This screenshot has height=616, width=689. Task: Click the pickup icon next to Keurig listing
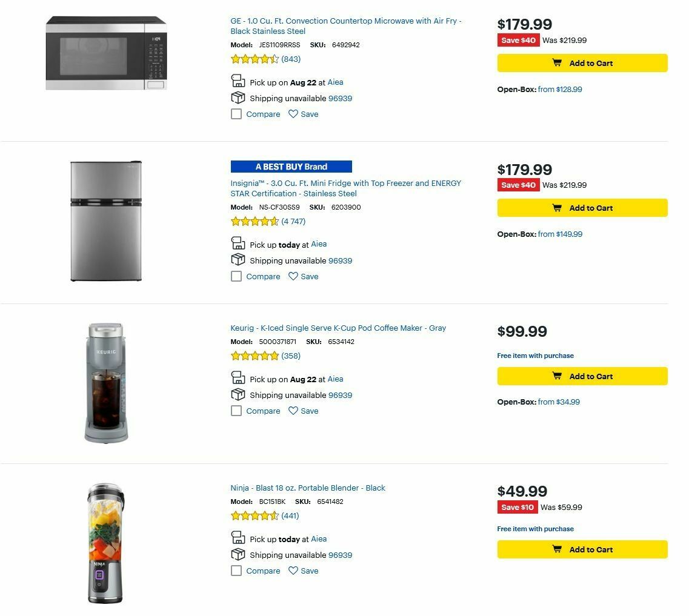(x=237, y=377)
